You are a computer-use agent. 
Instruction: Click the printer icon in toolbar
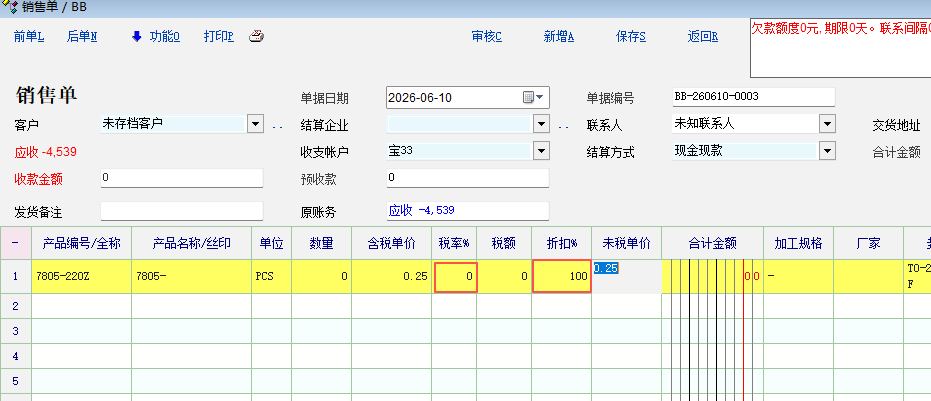tap(256, 36)
